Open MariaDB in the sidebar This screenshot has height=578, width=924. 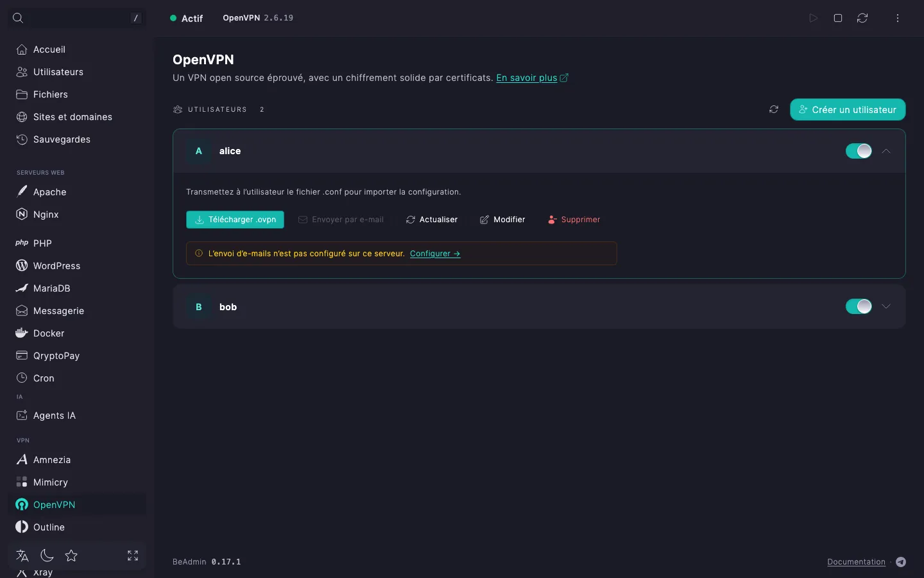[x=77, y=288]
